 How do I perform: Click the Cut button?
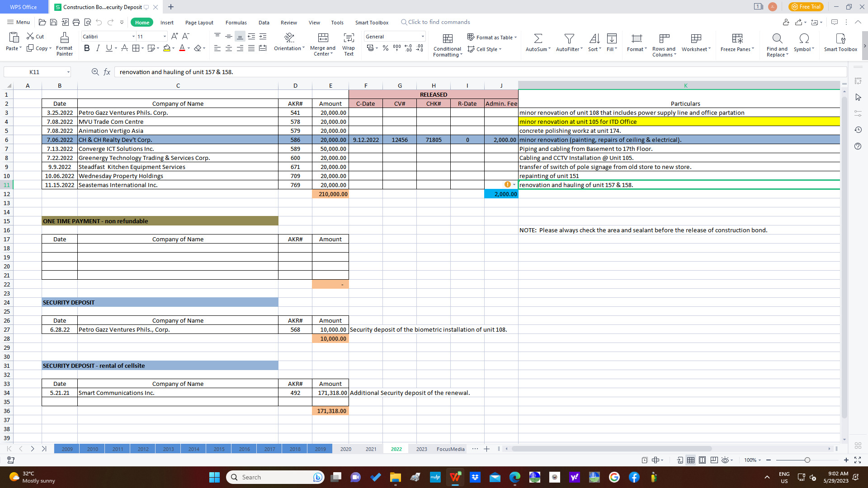click(35, 37)
